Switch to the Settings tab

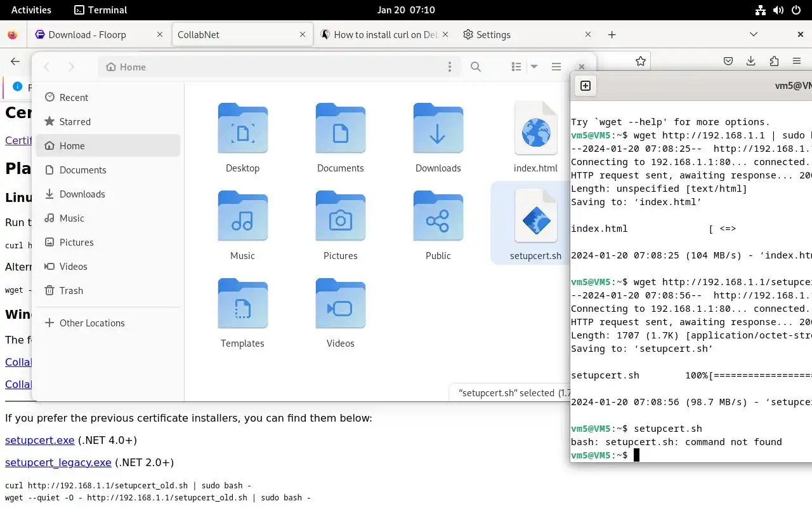coord(527,35)
